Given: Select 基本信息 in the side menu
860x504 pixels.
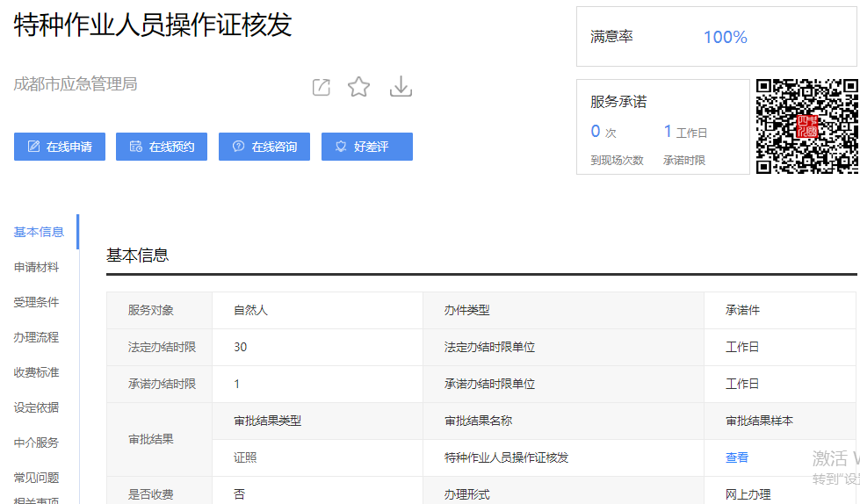Looking at the screenshot, I should click(x=39, y=232).
